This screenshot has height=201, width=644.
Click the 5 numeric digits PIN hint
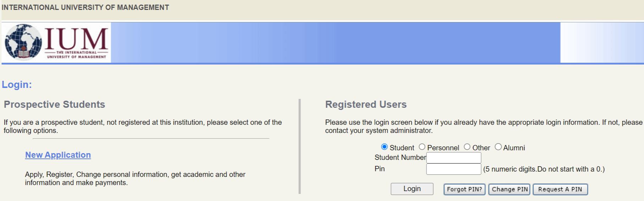544,169
